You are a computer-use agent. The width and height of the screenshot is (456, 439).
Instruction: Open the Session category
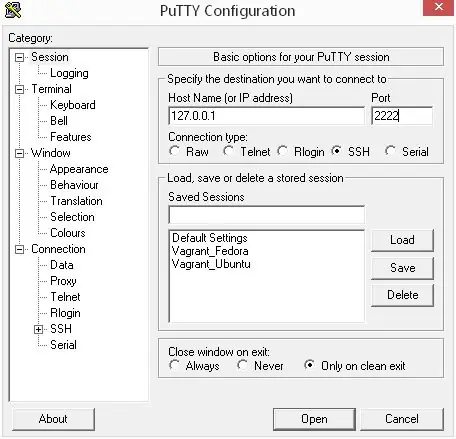[50, 57]
